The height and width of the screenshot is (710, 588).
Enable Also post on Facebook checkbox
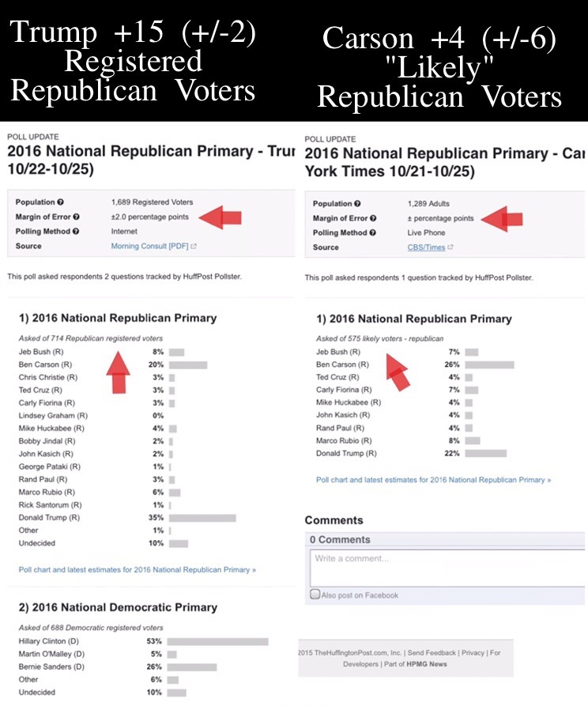tap(315, 594)
